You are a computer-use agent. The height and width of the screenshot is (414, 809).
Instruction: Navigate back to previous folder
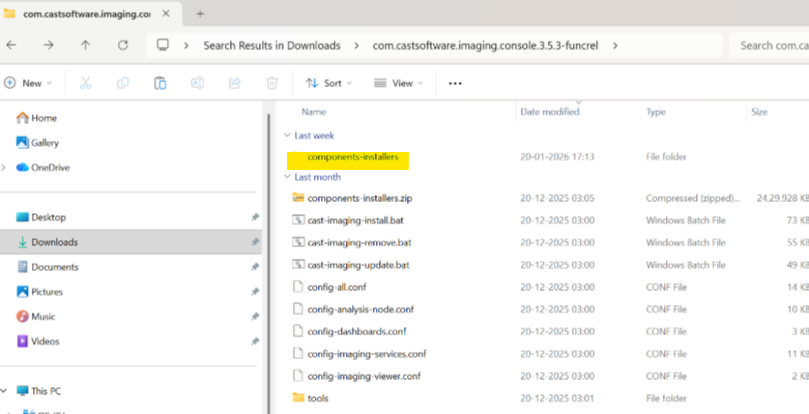[12, 45]
